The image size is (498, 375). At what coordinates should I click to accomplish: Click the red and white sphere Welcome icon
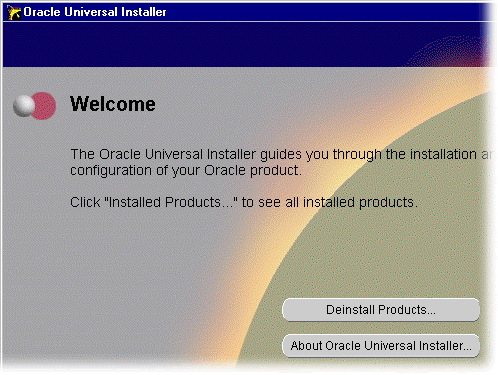click(x=34, y=106)
